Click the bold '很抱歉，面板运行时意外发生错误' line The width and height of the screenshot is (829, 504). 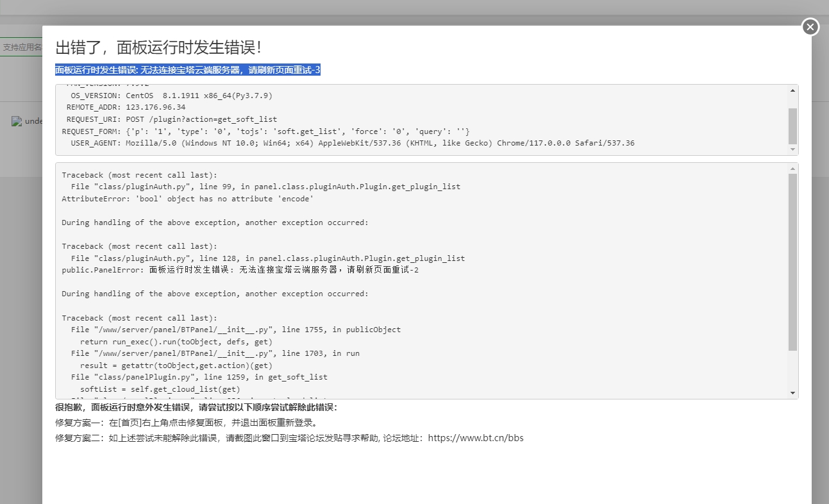click(x=196, y=407)
